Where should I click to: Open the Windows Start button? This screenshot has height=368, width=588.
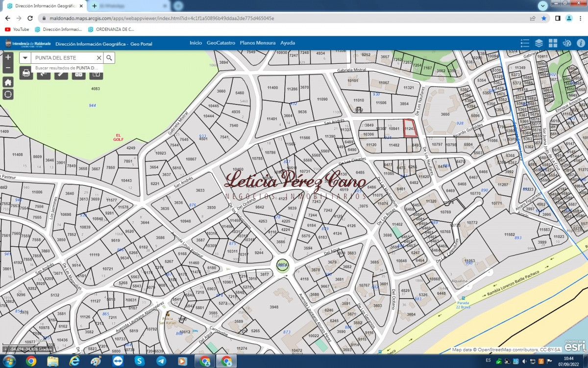(x=9, y=361)
